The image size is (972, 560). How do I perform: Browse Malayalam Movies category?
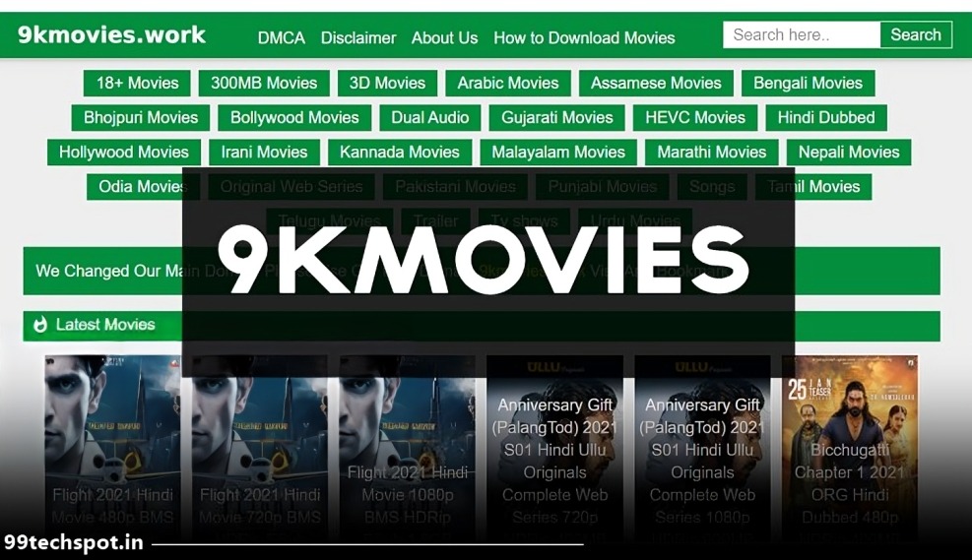pos(558,153)
